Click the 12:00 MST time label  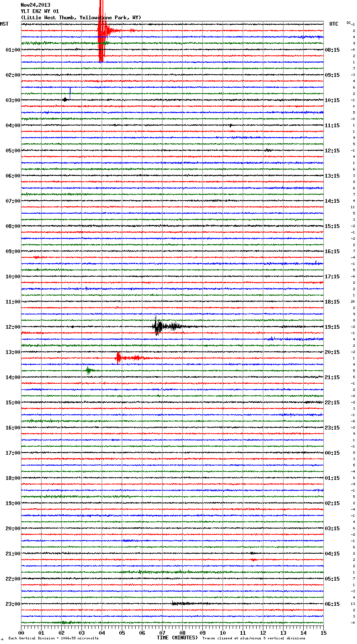13,327
